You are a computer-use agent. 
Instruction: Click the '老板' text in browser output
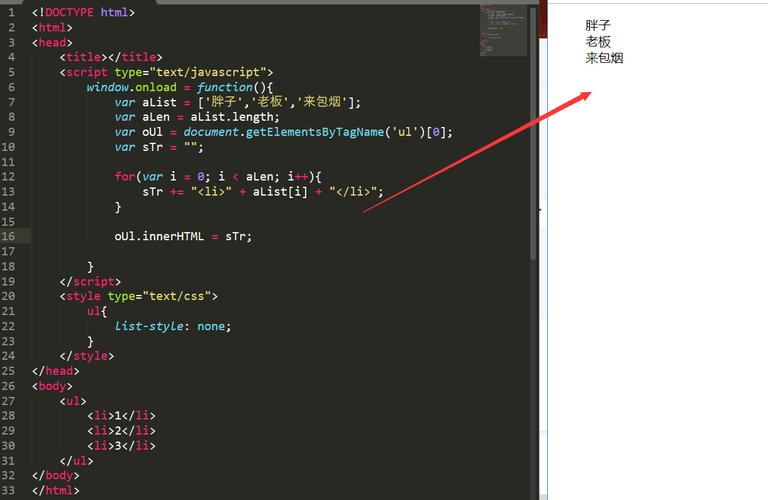598,42
